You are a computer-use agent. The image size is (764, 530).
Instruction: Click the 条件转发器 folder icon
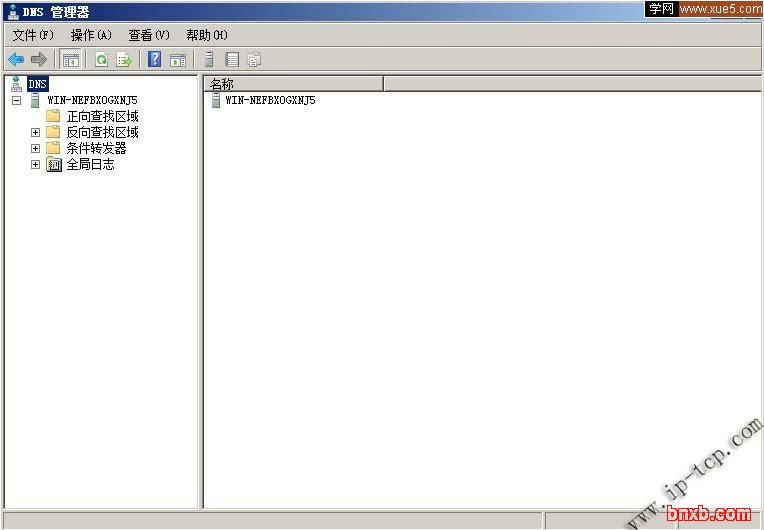click(x=53, y=148)
